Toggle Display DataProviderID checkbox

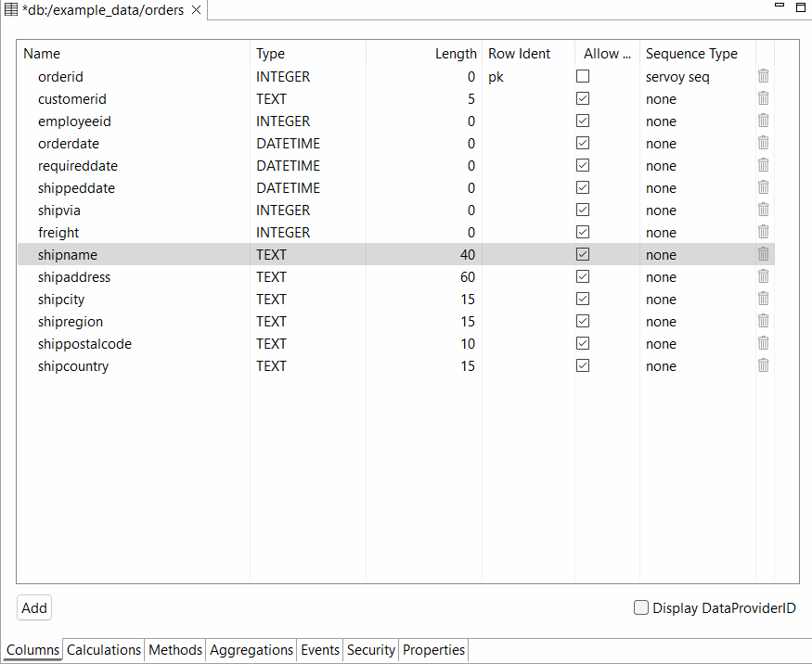[x=641, y=608]
